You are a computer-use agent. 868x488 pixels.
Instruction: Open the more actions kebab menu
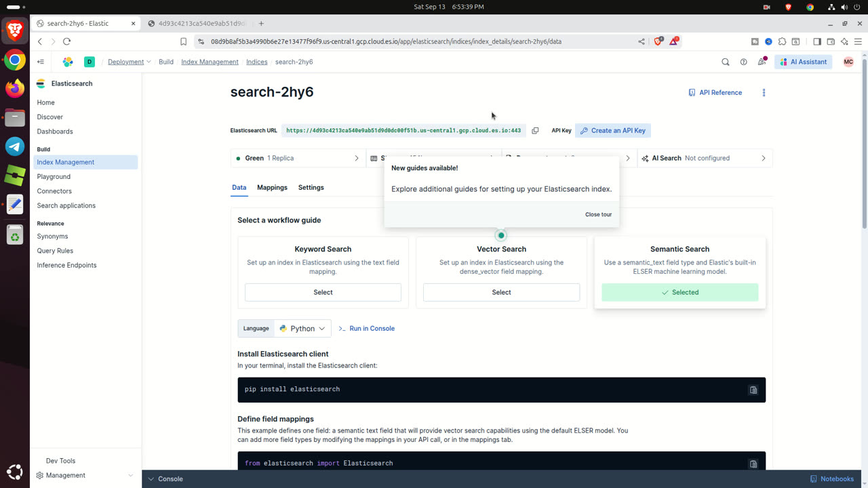pos(764,92)
